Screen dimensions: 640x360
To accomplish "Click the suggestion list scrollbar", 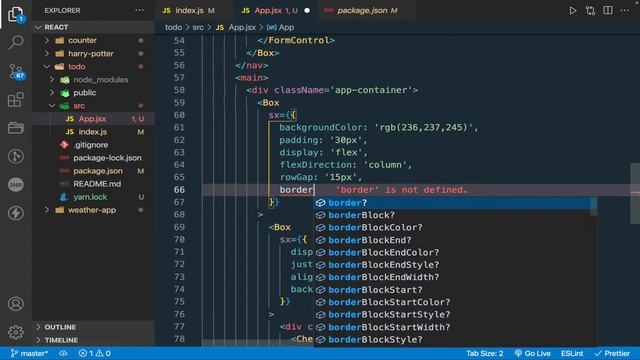I will click(x=594, y=207).
